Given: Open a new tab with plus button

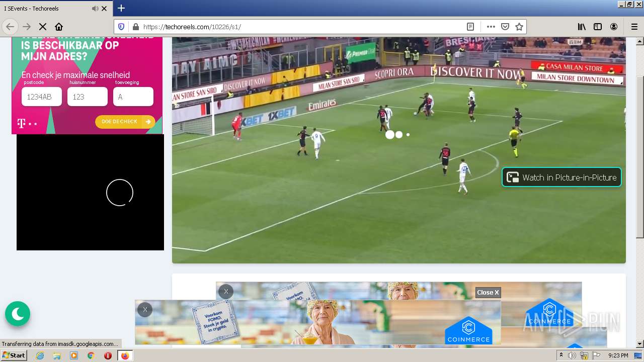Looking at the screenshot, I should coord(121,8).
